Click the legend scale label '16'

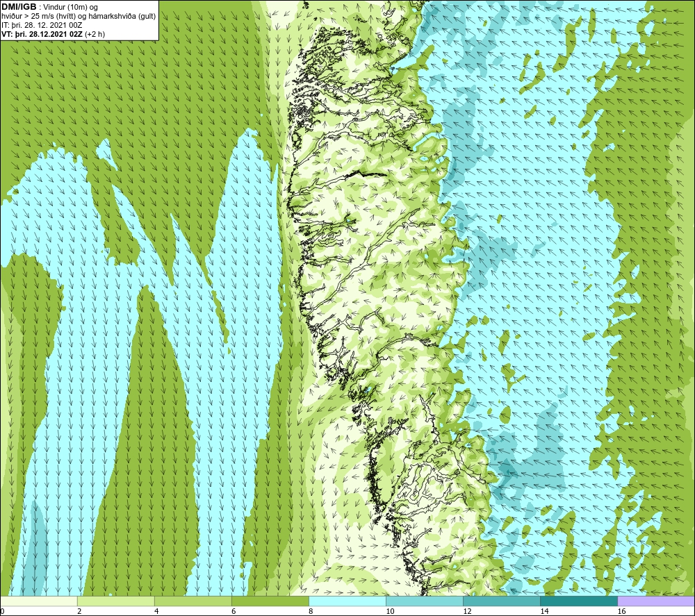(x=621, y=611)
